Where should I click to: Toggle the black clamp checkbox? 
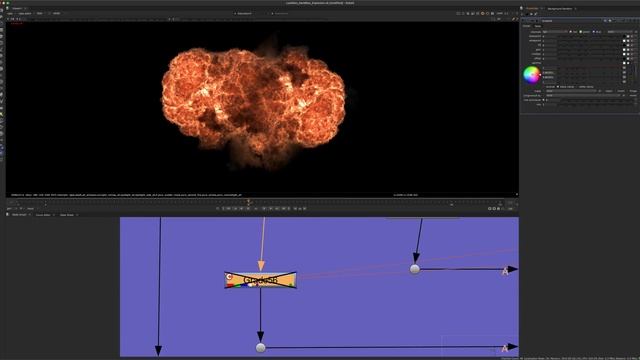558,87
